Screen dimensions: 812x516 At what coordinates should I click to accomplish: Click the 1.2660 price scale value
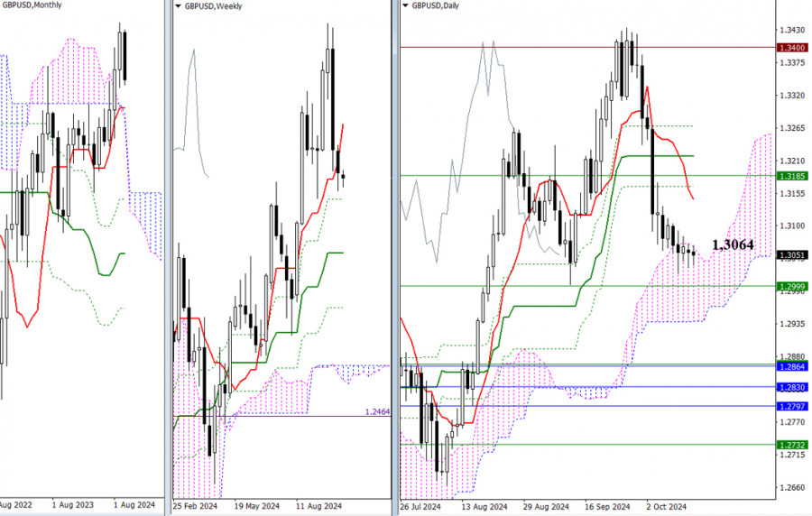point(792,487)
